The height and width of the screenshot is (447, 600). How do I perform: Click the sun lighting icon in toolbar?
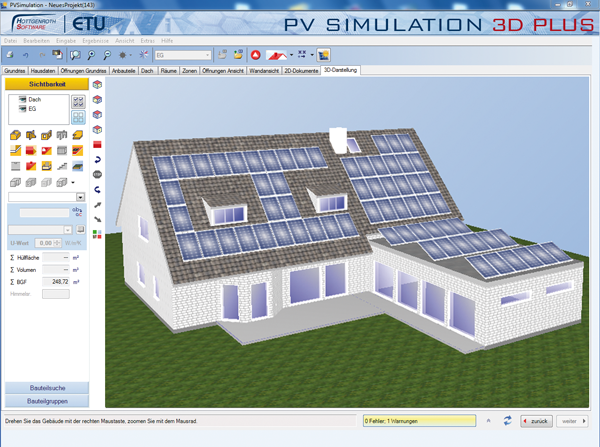pyautogui.click(x=122, y=55)
